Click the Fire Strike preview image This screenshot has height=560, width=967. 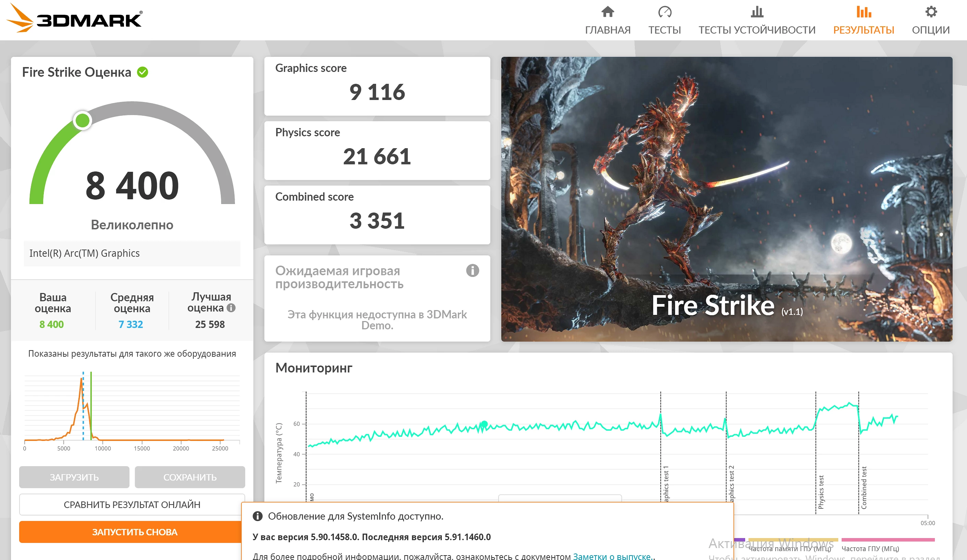coord(726,199)
